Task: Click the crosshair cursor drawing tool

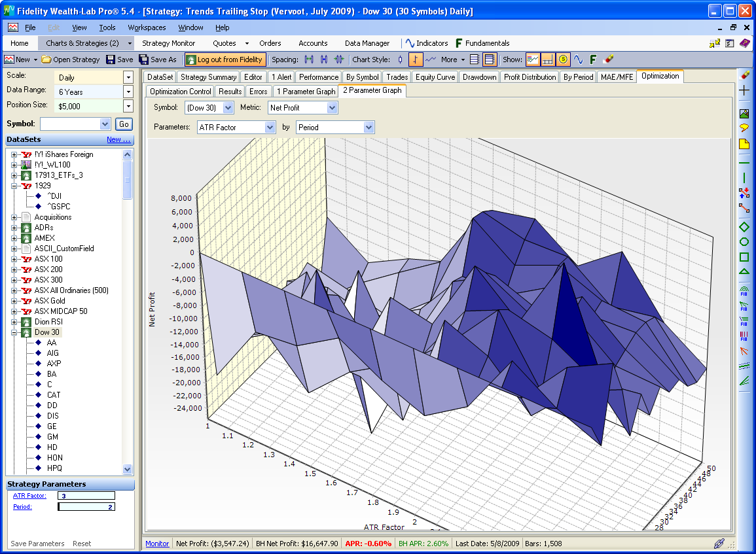Action: coord(744,91)
